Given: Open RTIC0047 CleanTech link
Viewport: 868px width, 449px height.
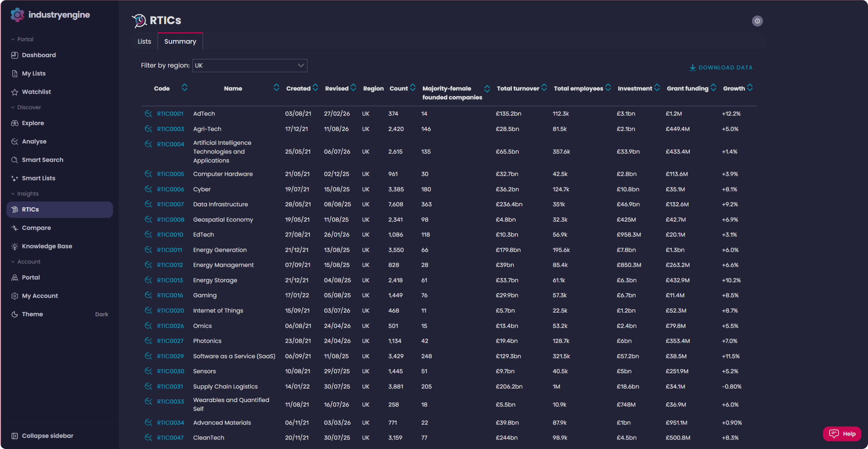Looking at the screenshot, I should pyautogui.click(x=171, y=438).
